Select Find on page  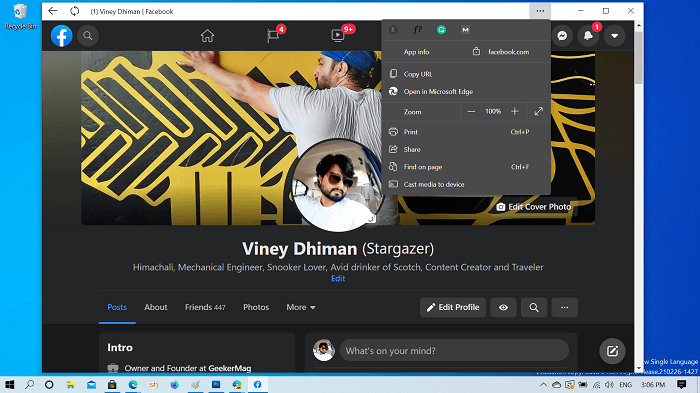tap(466, 167)
